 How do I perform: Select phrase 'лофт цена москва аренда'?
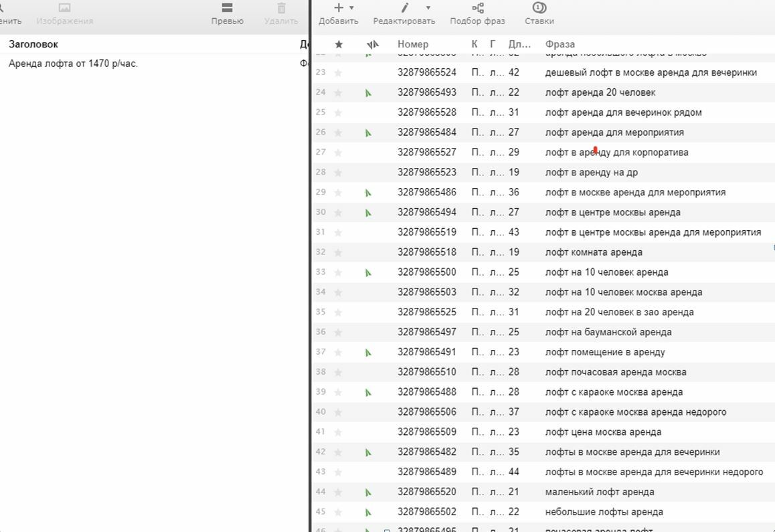603,432
